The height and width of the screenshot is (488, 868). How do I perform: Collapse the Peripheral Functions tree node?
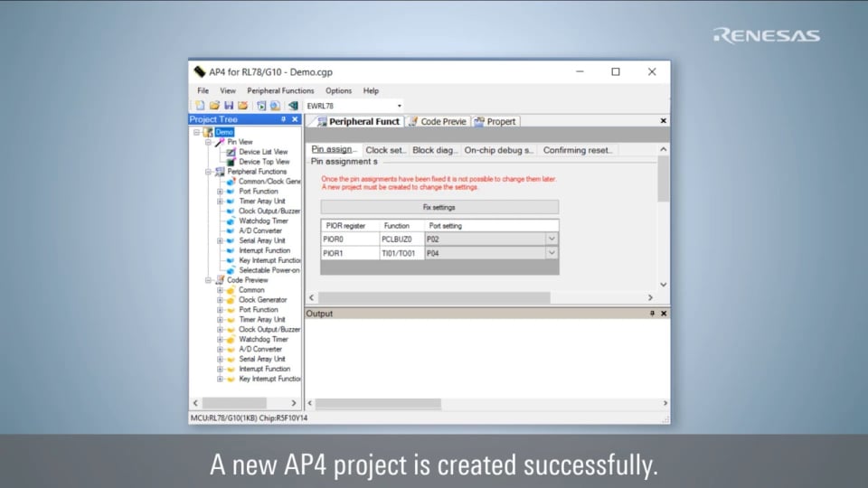(208, 172)
